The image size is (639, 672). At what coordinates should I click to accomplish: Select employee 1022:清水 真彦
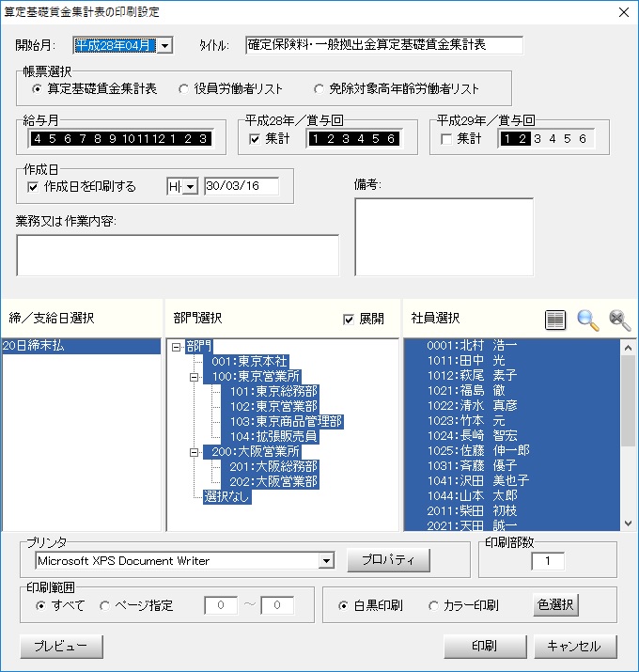pyautogui.click(x=512, y=405)
